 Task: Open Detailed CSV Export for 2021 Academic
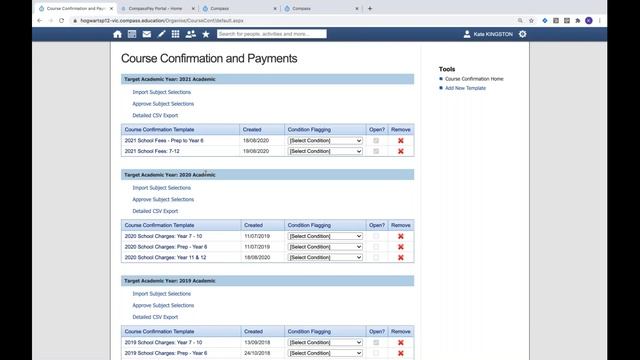click(x=155, y=116)
